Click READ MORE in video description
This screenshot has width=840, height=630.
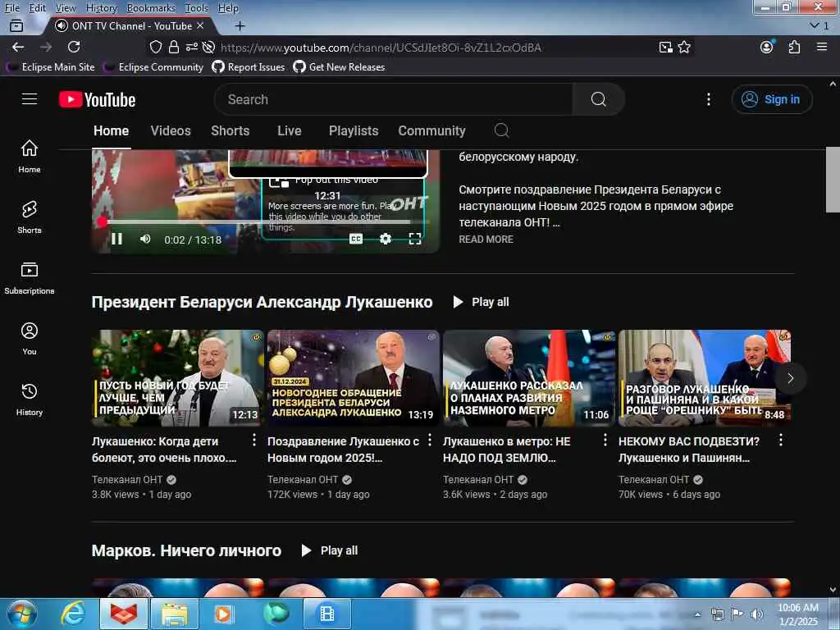coord(486,240)
